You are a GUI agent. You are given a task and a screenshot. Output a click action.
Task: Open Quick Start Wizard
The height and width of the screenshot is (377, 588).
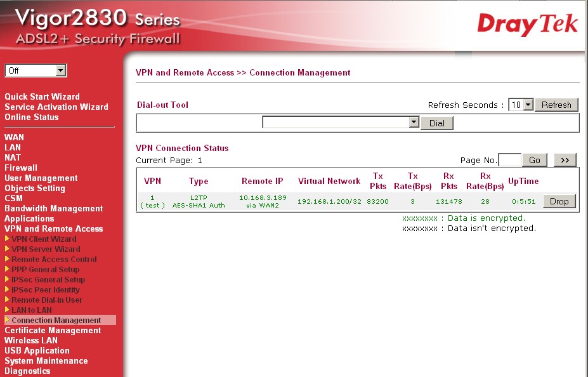coord(42,96)
